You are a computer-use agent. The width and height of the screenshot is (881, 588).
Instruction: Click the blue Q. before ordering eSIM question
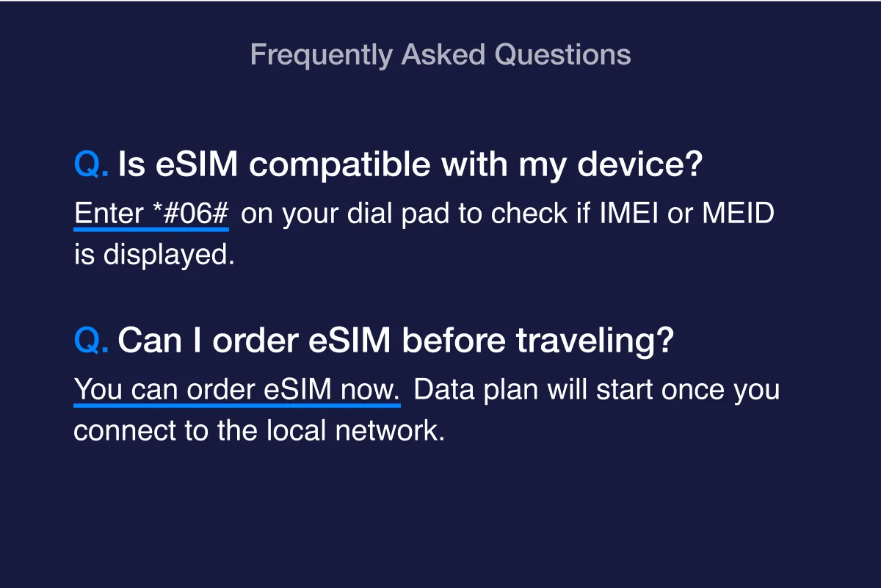(x=91, y=341)
